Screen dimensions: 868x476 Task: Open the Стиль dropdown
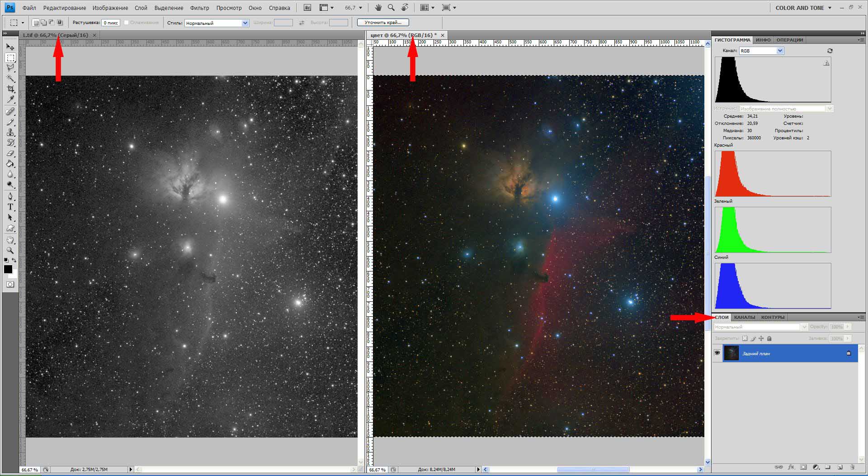coord(217,23)
